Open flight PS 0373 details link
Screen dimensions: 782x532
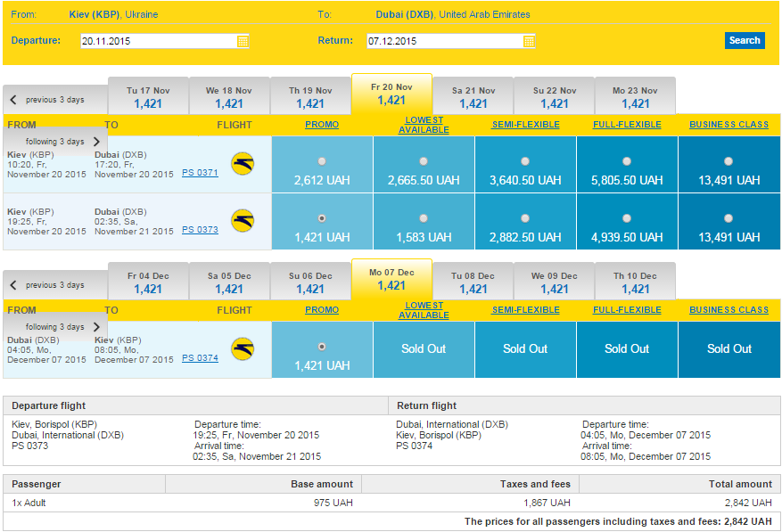click(200, 230)
